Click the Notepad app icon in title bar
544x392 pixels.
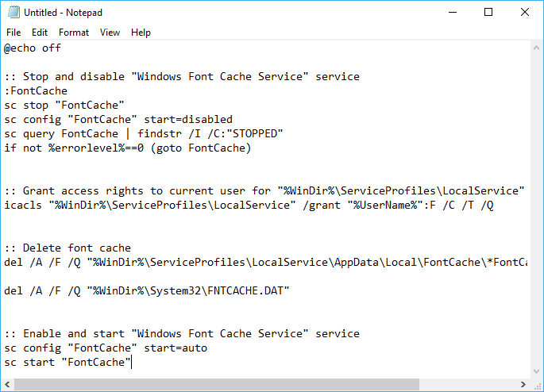point(14,12)
